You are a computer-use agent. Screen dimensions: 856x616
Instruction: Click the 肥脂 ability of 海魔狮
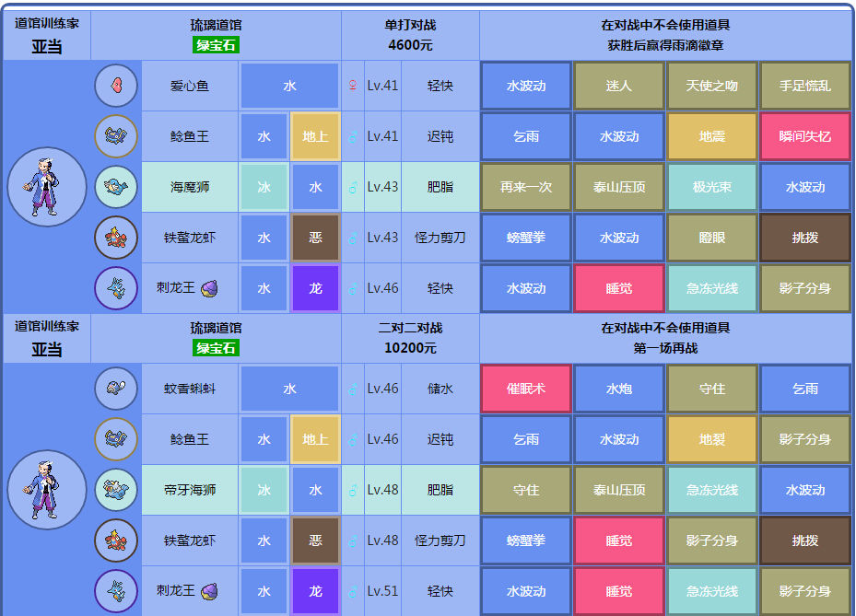(x=440, y=187)
